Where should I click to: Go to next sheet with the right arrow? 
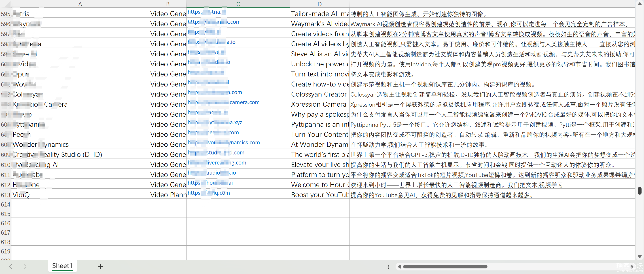pyautogui.click(x=25, y=266)
